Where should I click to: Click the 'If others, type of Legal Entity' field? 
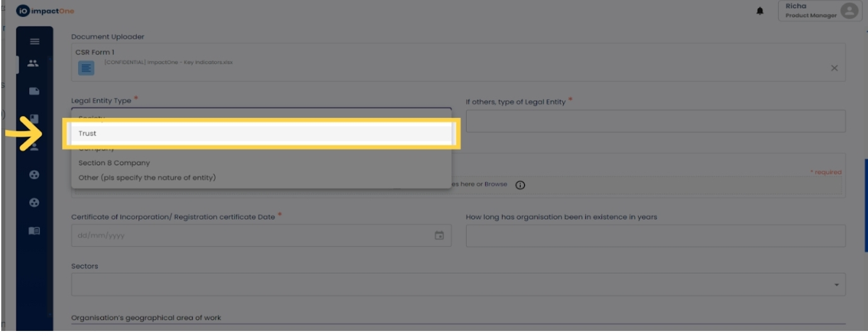pyautogui.click(x=655, y=121)
